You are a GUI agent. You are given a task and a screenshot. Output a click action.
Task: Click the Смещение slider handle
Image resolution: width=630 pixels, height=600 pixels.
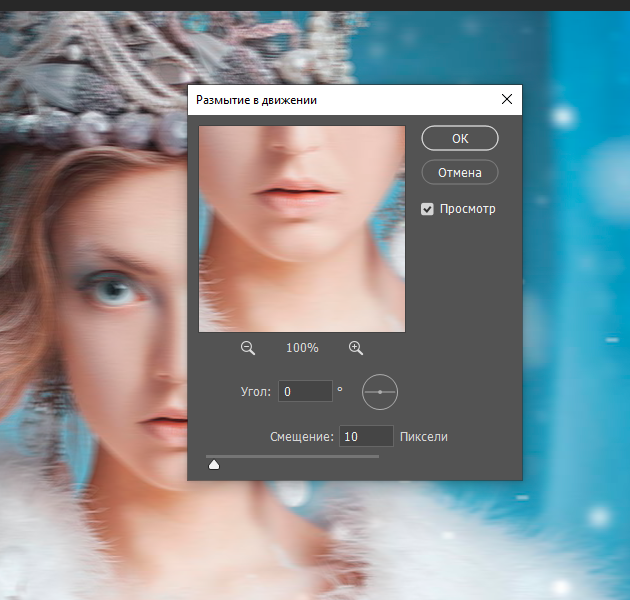(x=213, y=464)
